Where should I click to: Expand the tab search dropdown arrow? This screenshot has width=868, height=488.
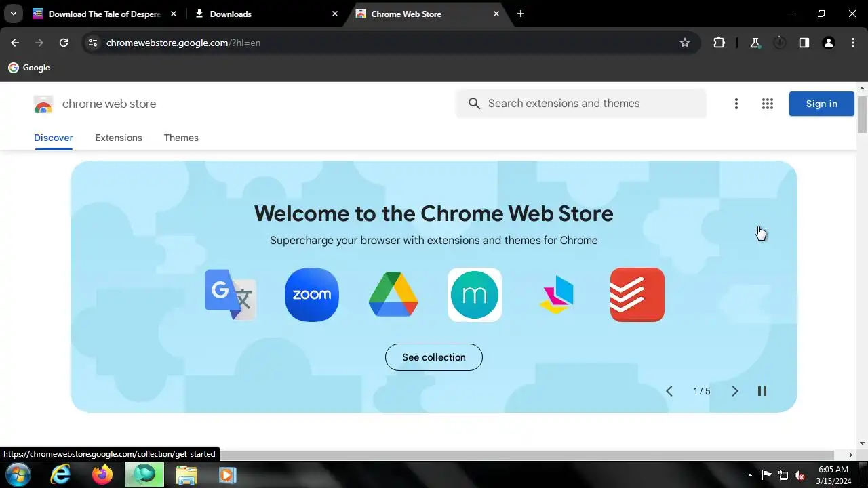[13, 14]
